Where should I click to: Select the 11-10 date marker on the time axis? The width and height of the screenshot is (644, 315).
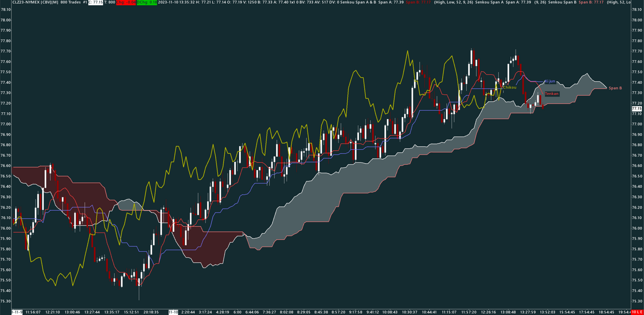[x=173, y=312]
